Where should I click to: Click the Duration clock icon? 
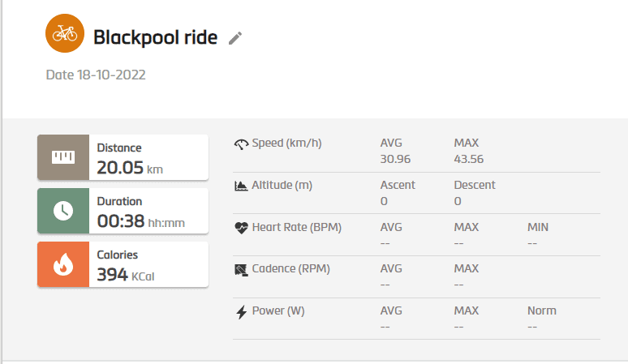[x=62, y=211]
